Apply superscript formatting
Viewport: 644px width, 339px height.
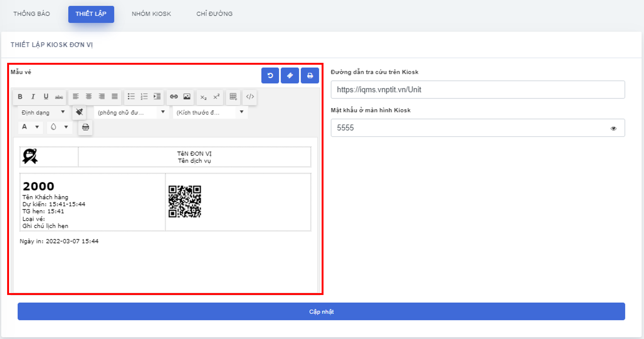click(217, 97)
